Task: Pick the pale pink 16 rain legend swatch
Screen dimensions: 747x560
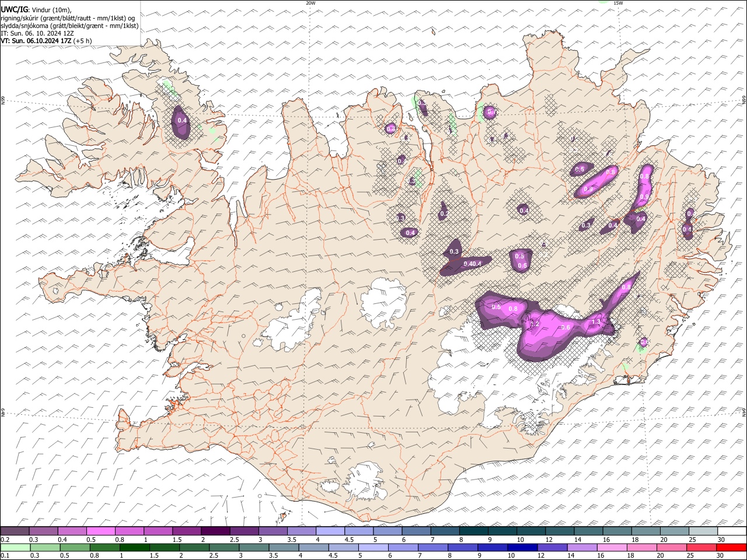Action: tap(612, 547)
